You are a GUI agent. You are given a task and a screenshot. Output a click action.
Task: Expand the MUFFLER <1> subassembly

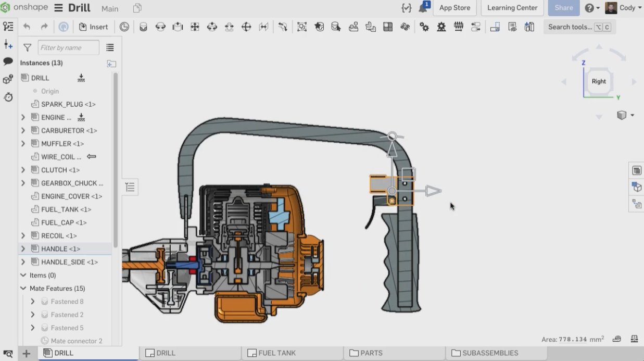[x=23, y=143]
